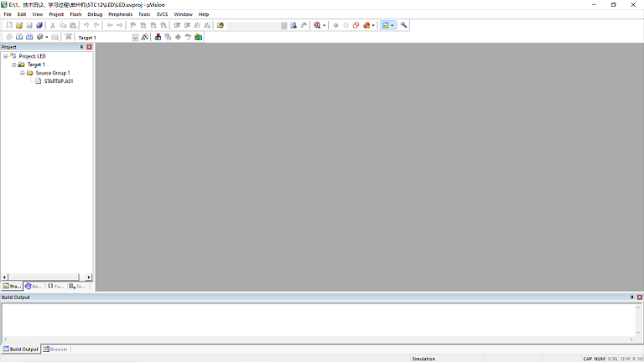Disable all breakpoints with the red double-circle icon
The width and height of the screenshot is (644, 362).
[x=356, y=25]
